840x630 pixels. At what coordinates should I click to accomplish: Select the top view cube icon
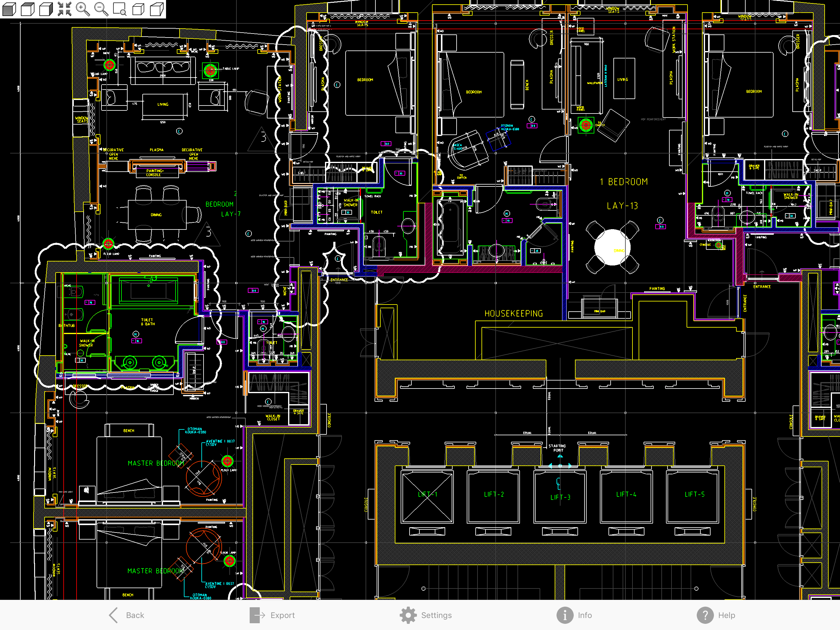pos(27,9)
